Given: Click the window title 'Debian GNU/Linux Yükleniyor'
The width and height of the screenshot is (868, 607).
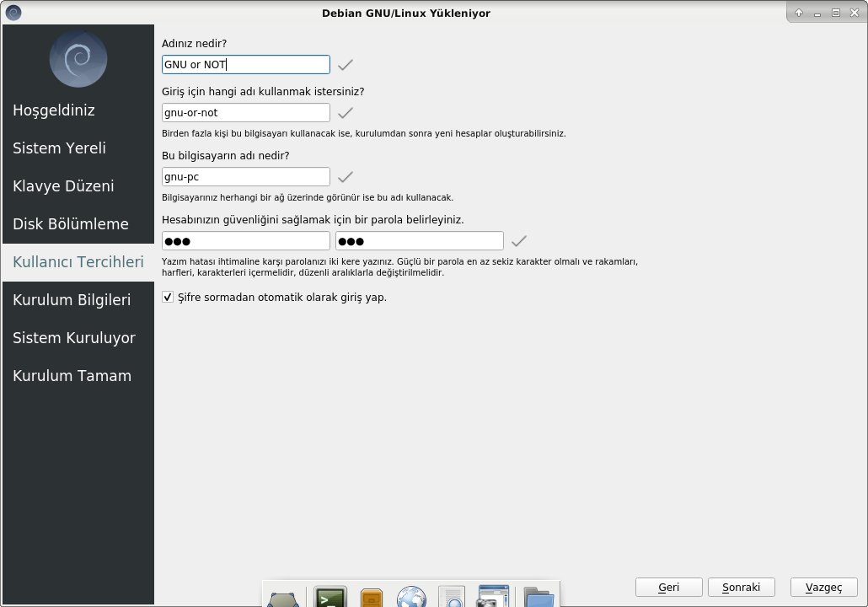Looking at the screenshot, I should (406, 13).
